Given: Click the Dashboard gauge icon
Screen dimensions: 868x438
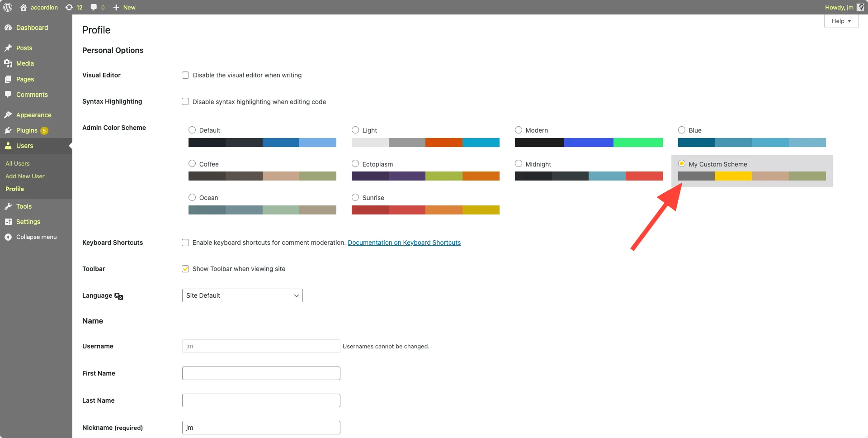Looking at the screenshot, I should pos(8,28).
